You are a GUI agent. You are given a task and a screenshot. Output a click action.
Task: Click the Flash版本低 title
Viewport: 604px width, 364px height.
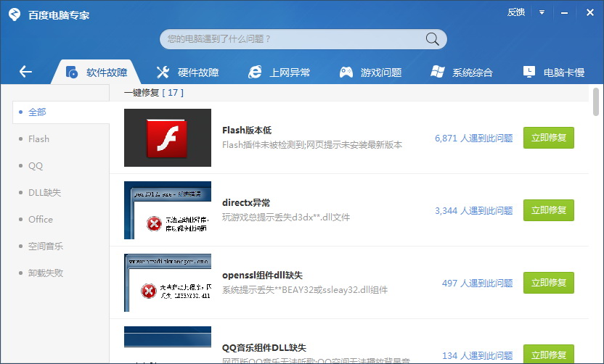coord(247,131)
